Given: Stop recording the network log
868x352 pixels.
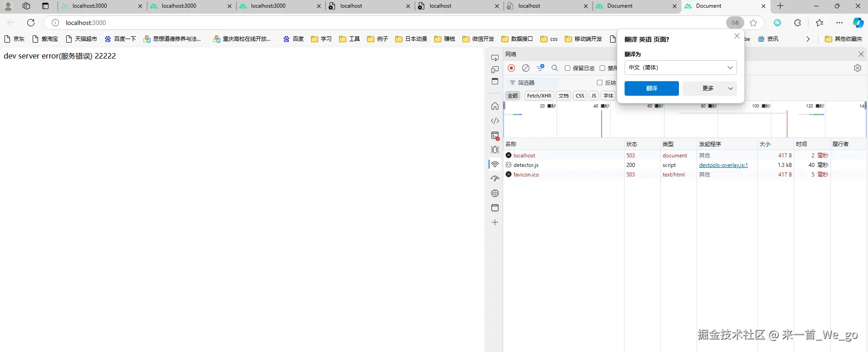Looking at the screenshot, I should pyautogui.click(x=511, y=68).
